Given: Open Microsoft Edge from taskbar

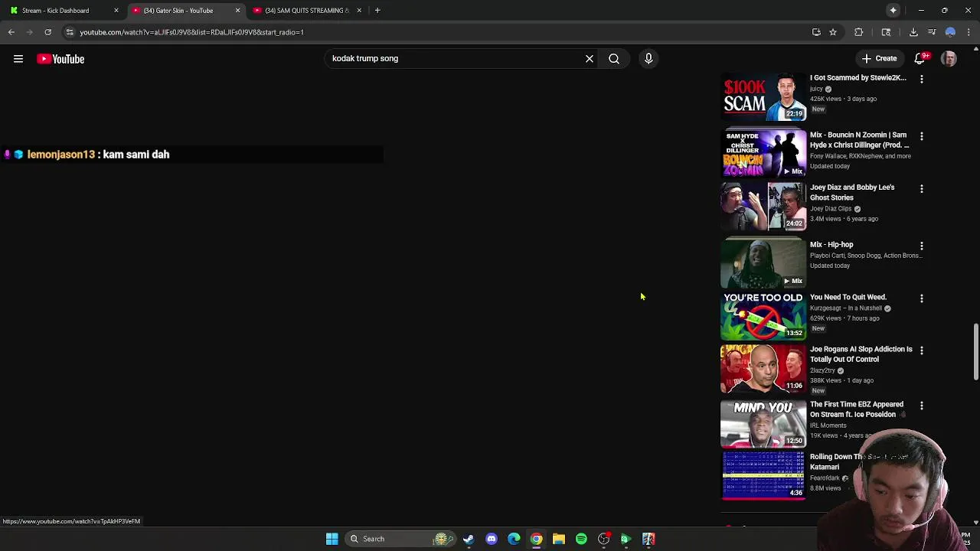Looking at the screenshot, I should click(x=514, y=539).
